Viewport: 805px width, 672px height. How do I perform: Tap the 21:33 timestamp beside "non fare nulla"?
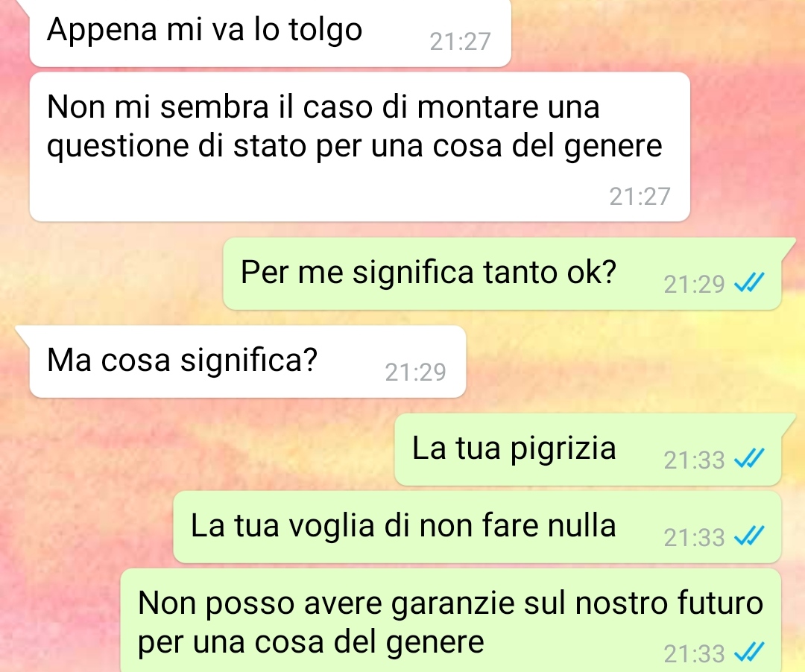[x=694, y=538]
